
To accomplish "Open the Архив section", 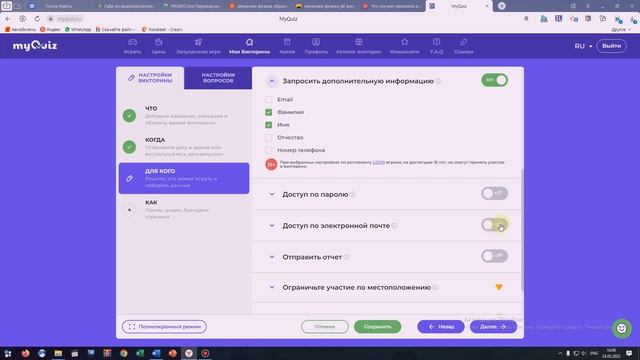I will click(x=287, y=46).
